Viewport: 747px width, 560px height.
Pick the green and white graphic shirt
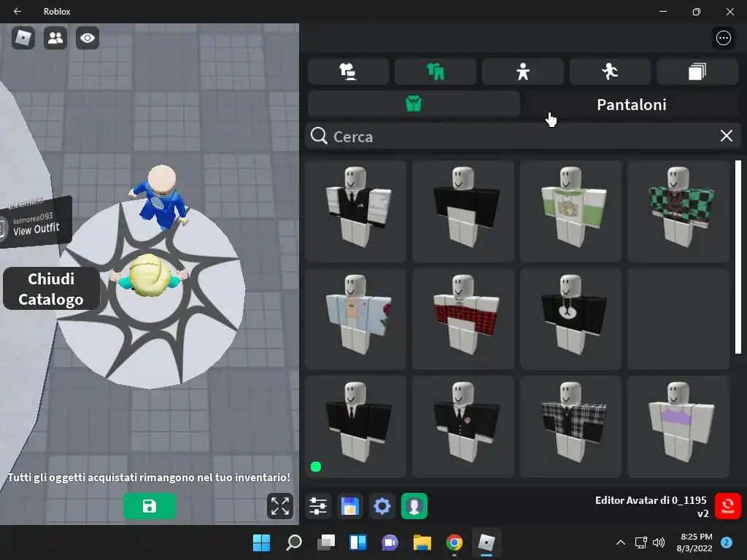pyautogui.click(x=570, y=211)
